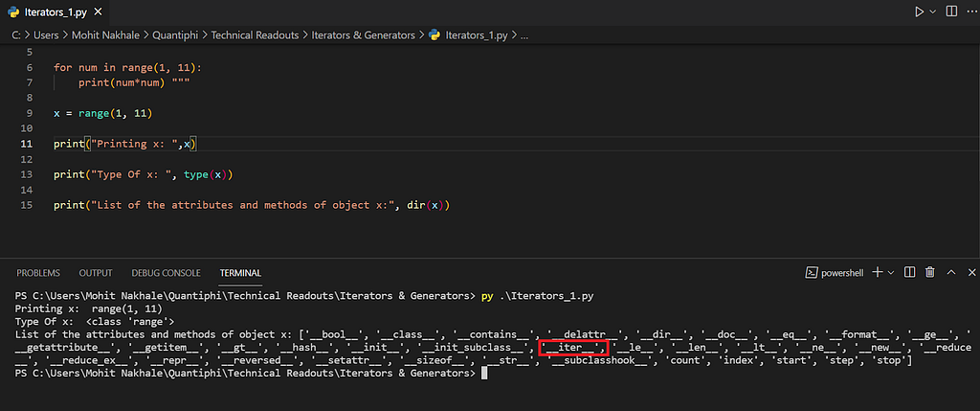Click the Iterators & Generators breadcrumb segment
The image size is (980, 411).
pos(363,35)
